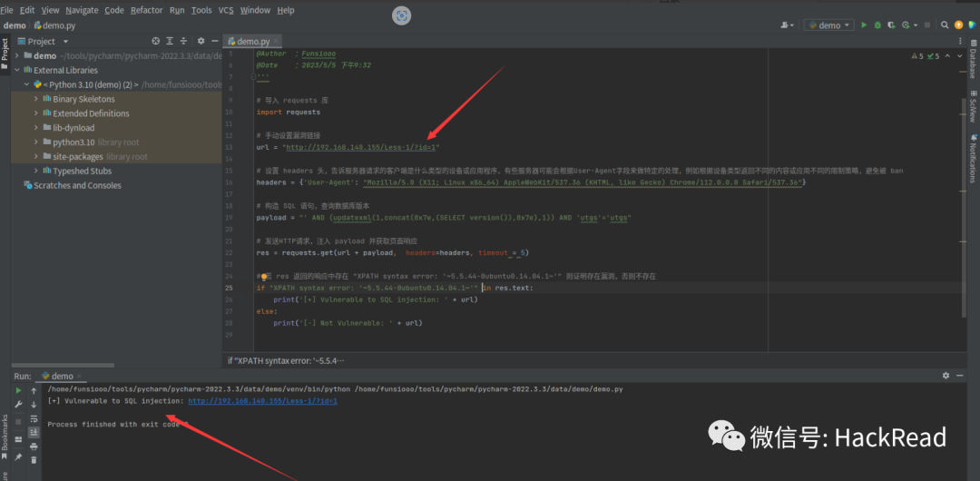Open the Tools menu

pos(201,10)
